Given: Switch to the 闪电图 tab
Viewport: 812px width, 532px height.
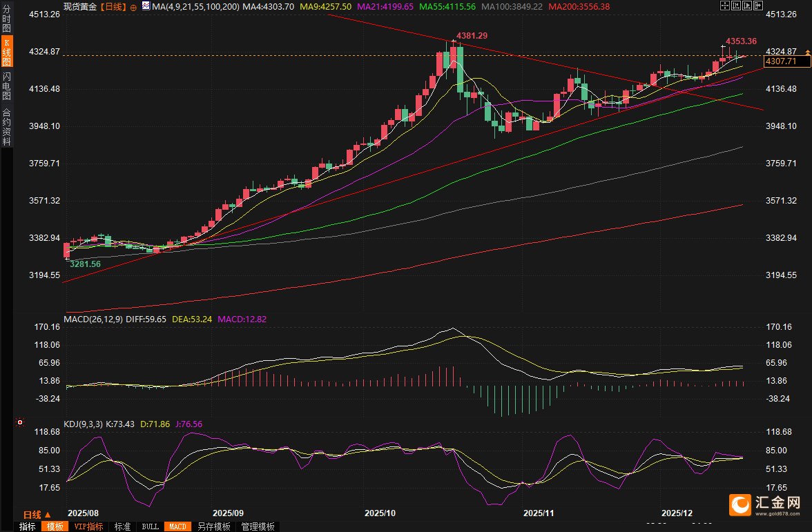Looking at the screenshot, I should pyautogui.click(x=7, y=86).
